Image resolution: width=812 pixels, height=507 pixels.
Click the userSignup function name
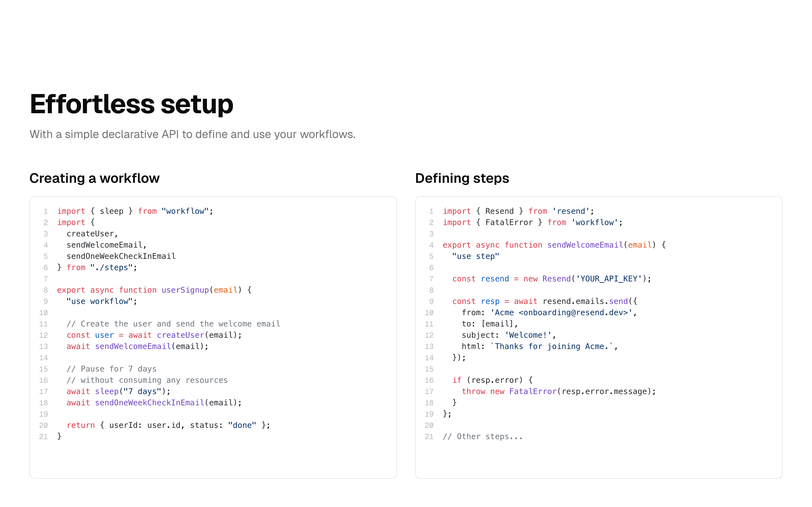point(185,290)
